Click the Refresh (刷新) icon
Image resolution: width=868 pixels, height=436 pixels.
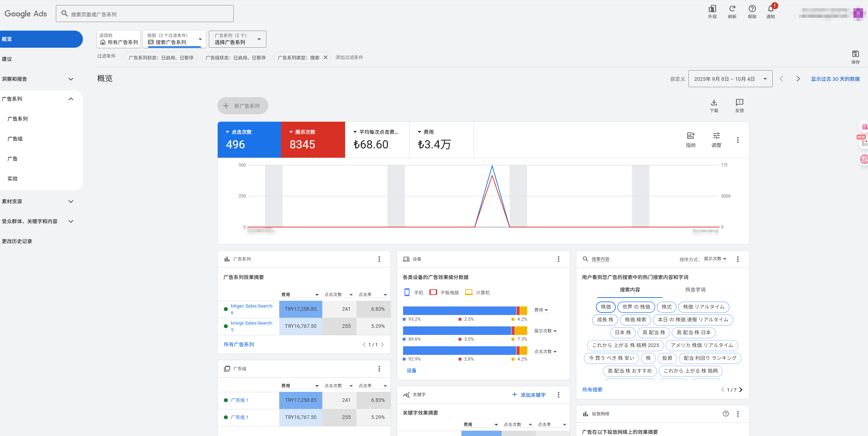732,9
